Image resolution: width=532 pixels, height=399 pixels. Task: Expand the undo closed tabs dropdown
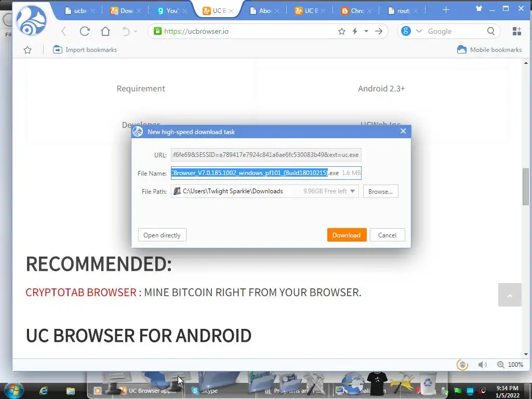coord(136,31)
